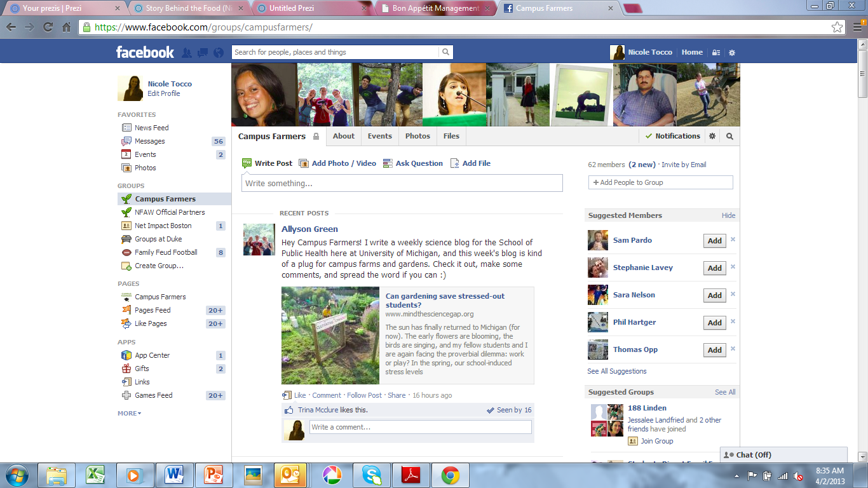Switch to group Events tab

(x=380, y=136)
